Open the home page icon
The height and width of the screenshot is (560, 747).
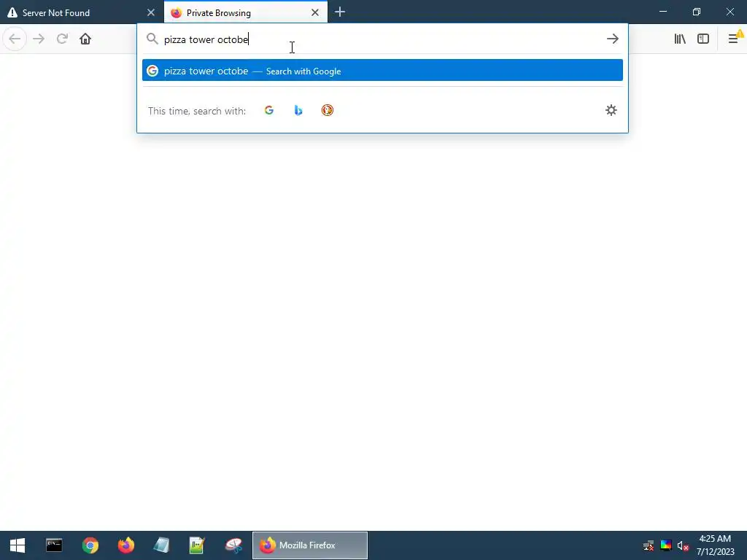(x=85, y=39)
